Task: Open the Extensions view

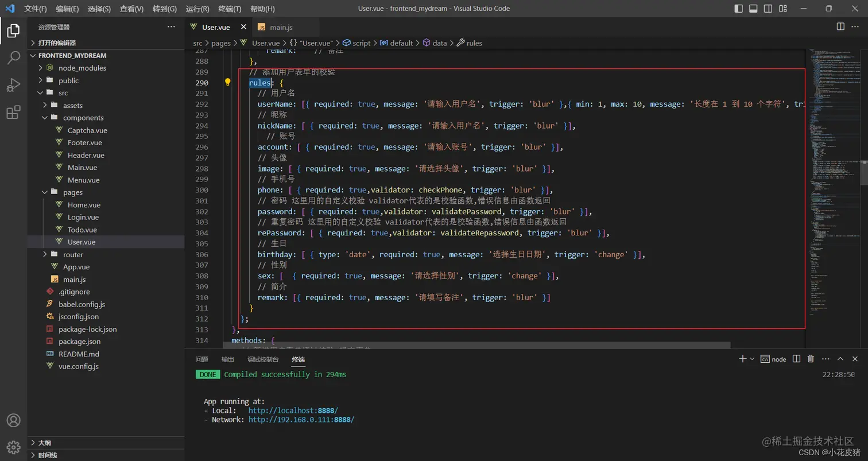Action: click(x=13, y=113)
